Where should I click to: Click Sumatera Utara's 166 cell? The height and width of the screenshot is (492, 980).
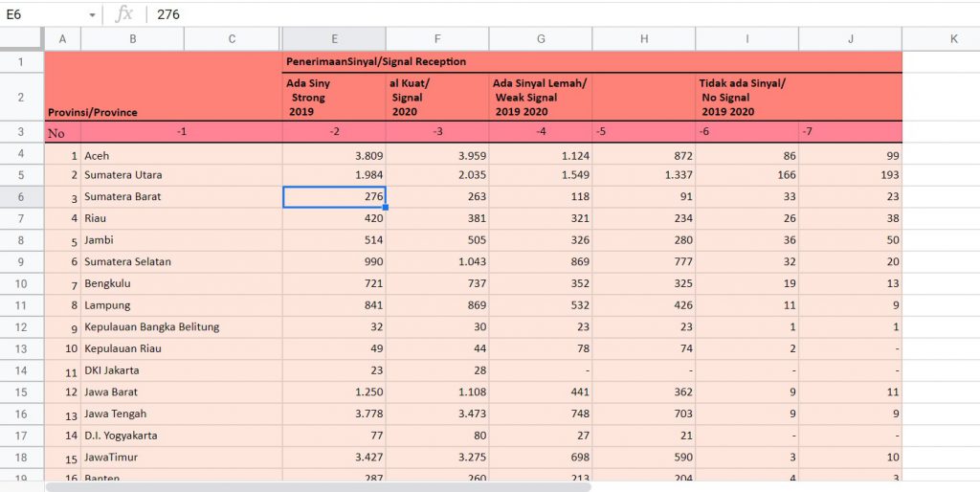pyautogui.click(x=746, y=175)
